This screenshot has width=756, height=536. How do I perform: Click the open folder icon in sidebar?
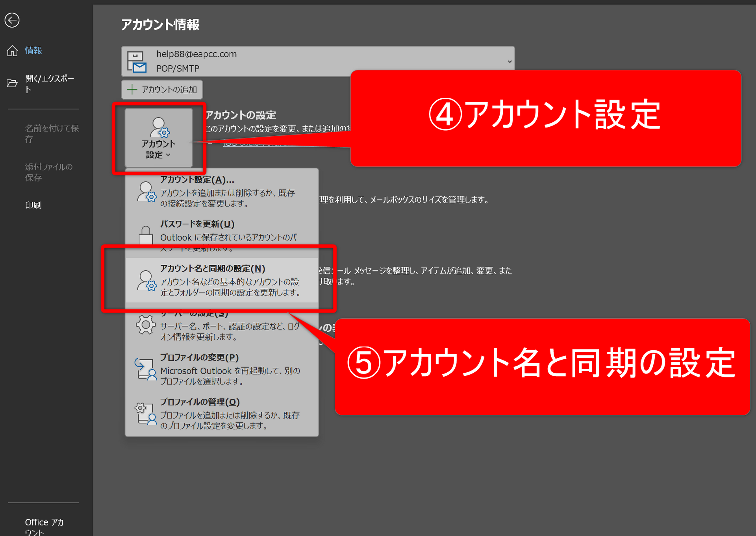click(x=12, y=83)
